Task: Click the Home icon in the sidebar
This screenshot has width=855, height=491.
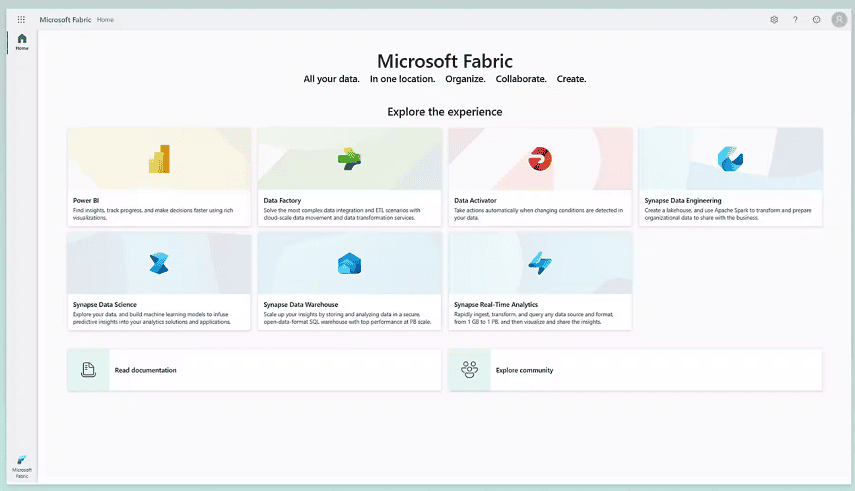Action: point(22,39)
